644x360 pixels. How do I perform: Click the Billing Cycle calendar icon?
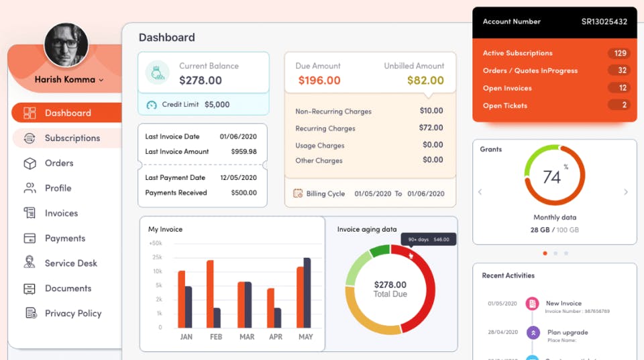point(298,193)
